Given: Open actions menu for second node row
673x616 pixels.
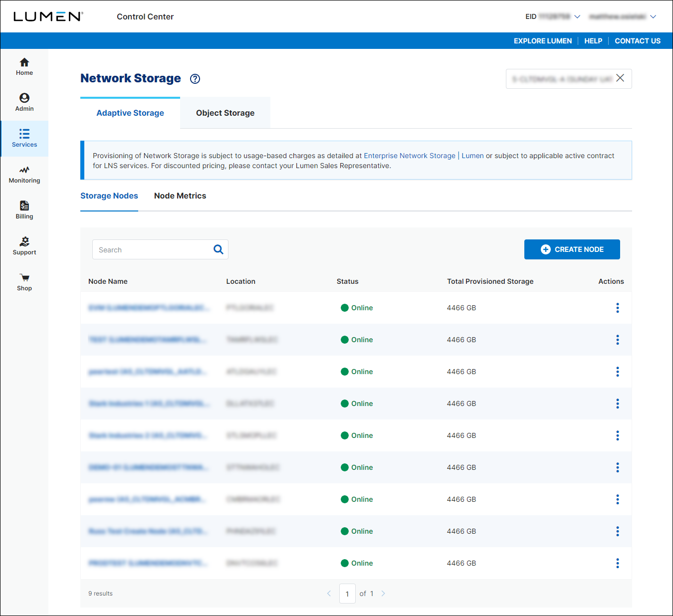Looking at the screenshot, I should [618, 340].
